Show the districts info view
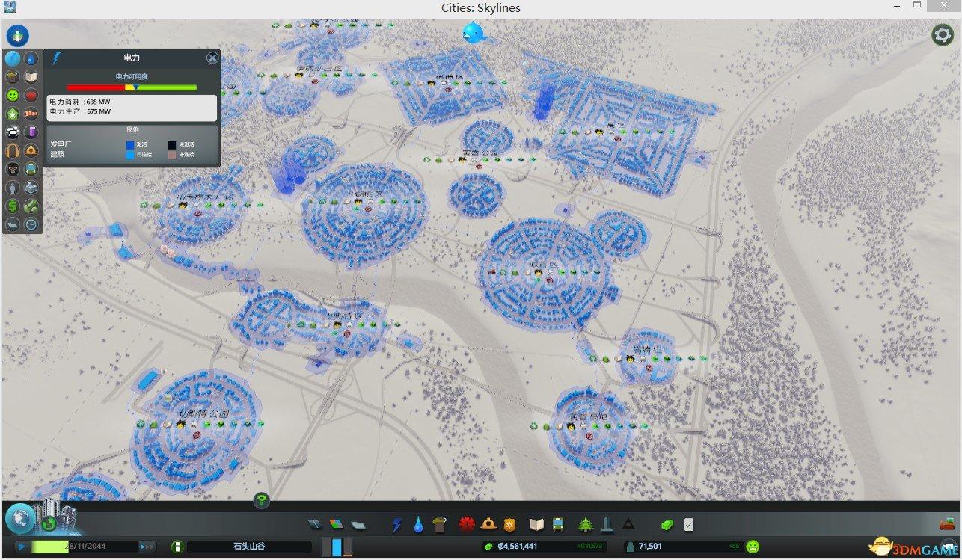This screenshot has height=560, width=962. [13, 224]
